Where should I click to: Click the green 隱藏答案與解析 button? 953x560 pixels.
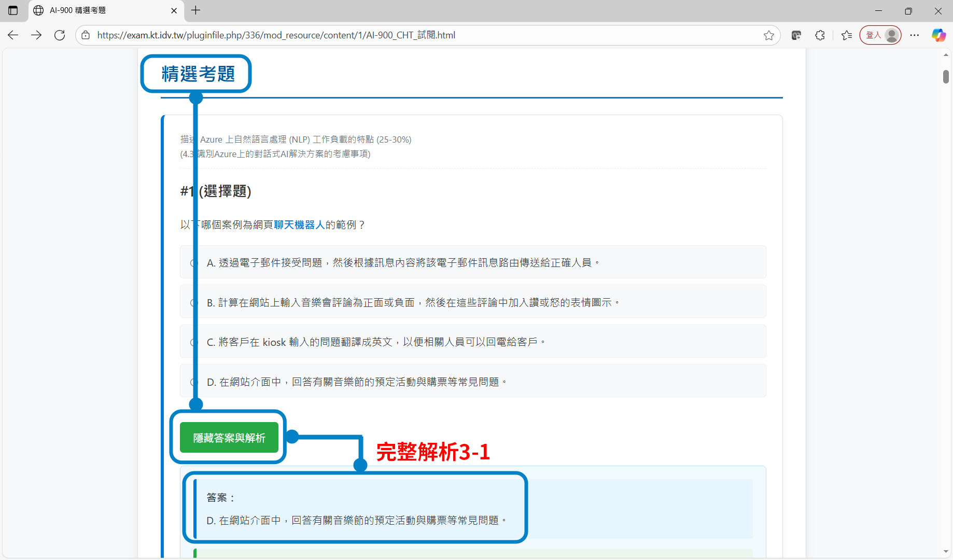229,438
